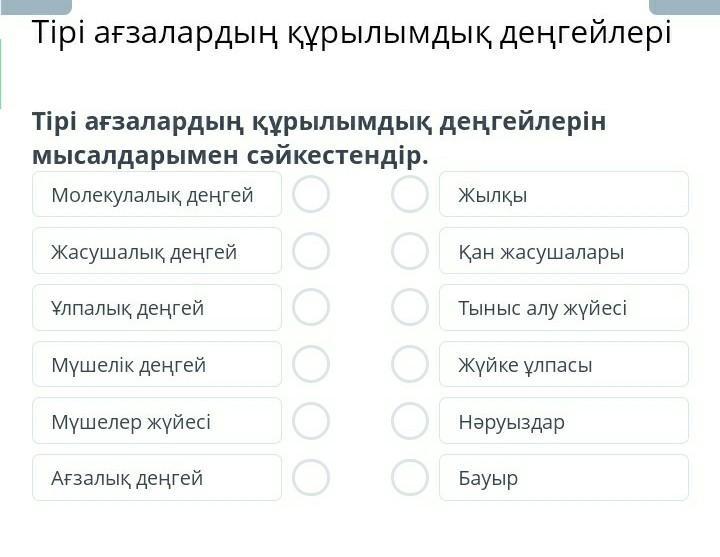The height and width of the screenshot is (557, 720).
Task: Select the circle beside Ағзалық деңгей
Action: pos(311,477)
